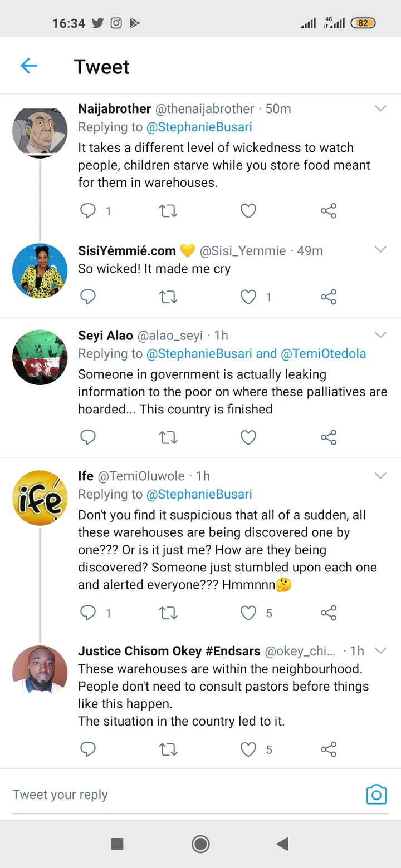Reply to Naijabrother's tweet
The image size is (401, 868).
click(x=88, y=211)
